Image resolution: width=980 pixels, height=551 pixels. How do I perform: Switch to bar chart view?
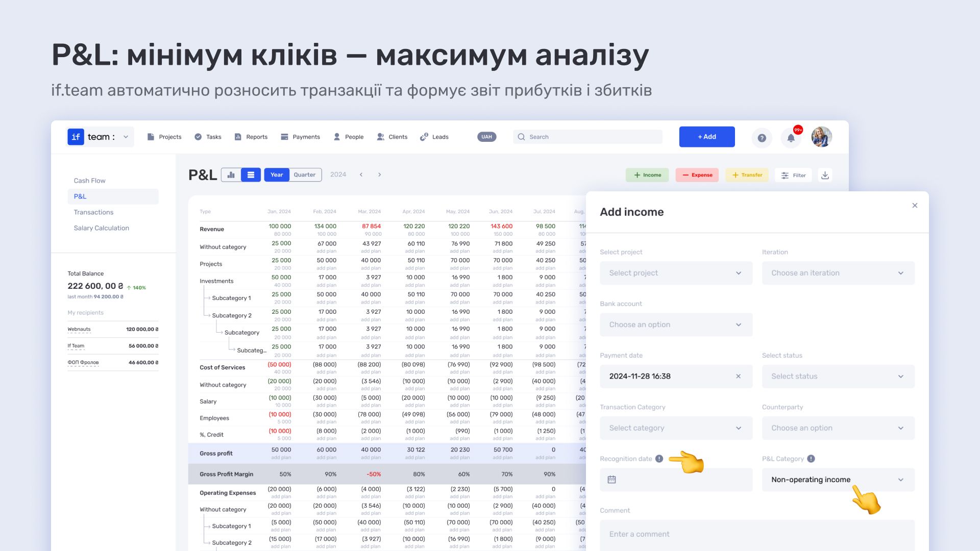click(231, 175)
